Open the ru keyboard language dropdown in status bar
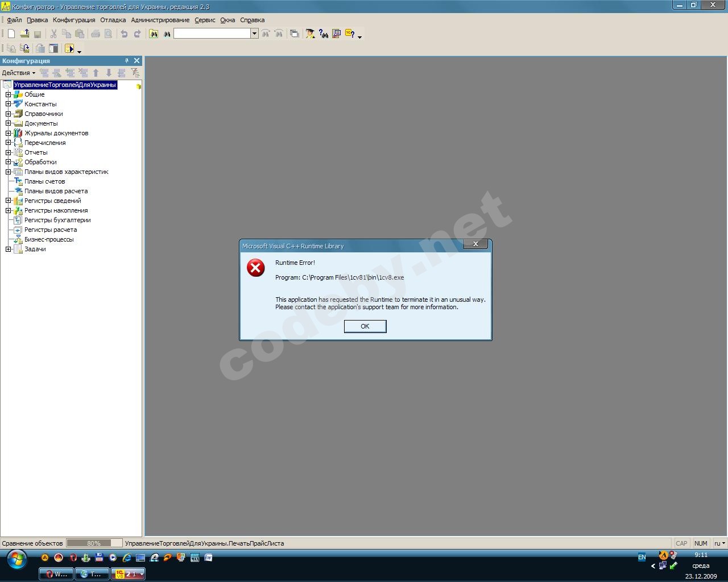The height and width of the screenshot is (582, 728). 719,543
